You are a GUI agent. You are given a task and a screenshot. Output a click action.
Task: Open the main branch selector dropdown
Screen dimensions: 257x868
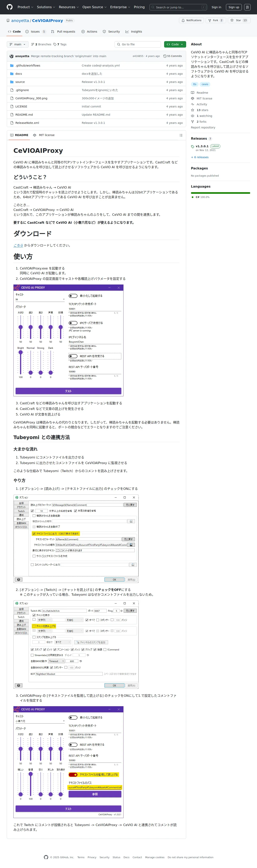18,45
